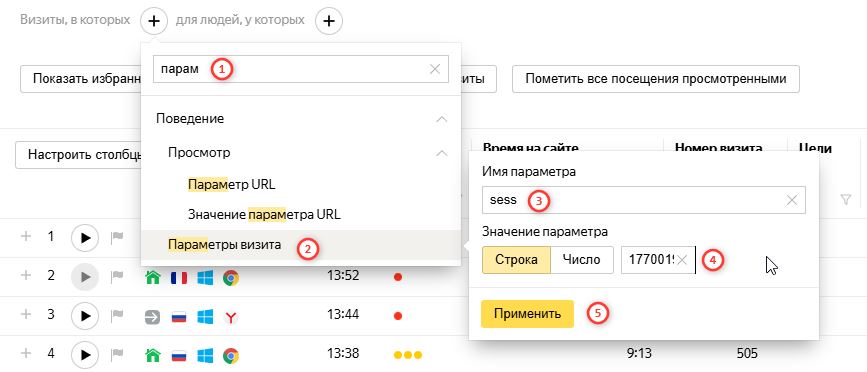Click Windows OS icon in row 3
The image size is (867, 372).
click(x=205, y=317)
